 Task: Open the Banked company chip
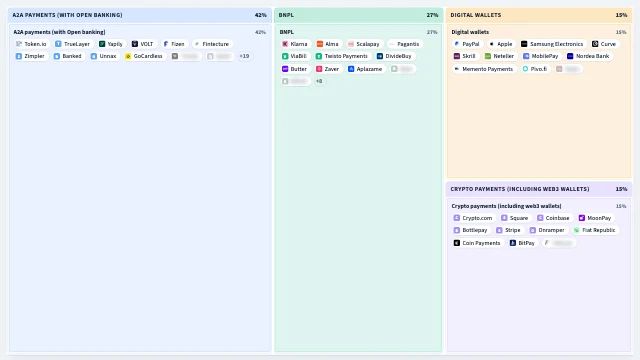[68, 56]
